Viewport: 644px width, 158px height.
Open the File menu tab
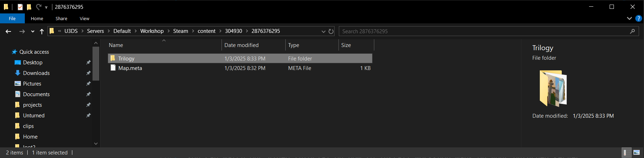tap(12, 19)
